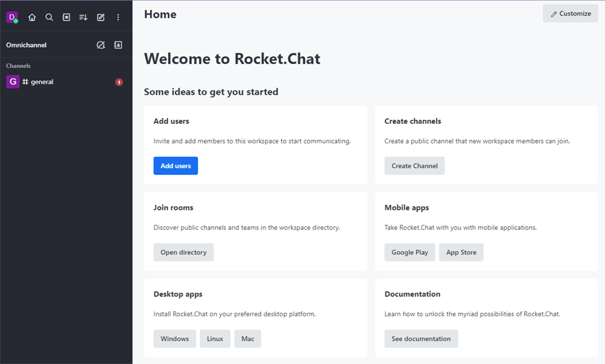Select the Home icon in the sidebar
Screen dimensions: 605x364
click(32, 17)
